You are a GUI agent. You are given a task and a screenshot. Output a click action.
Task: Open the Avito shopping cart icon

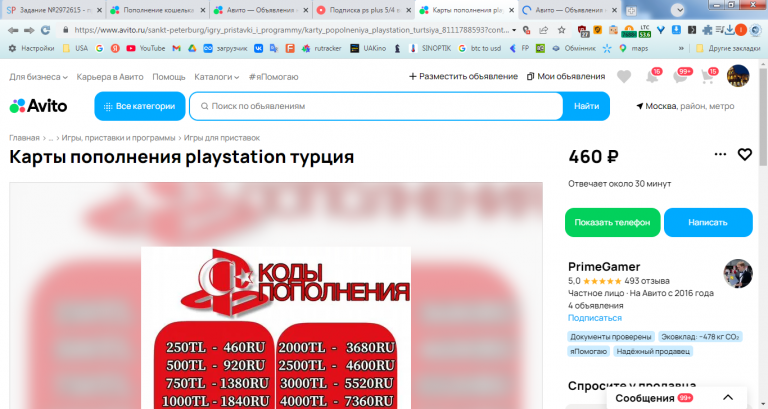[x=708, y=76]
